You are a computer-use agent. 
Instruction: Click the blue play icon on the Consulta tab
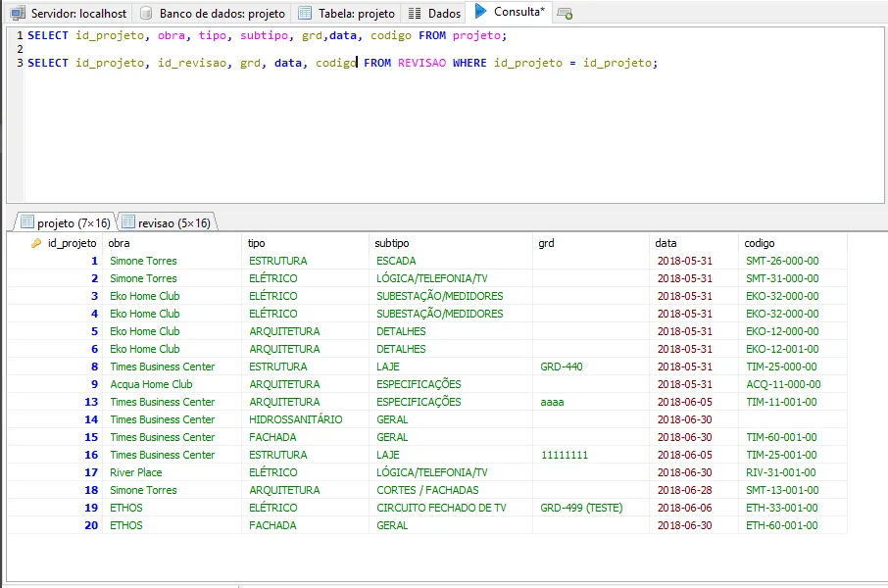[480, 12]
